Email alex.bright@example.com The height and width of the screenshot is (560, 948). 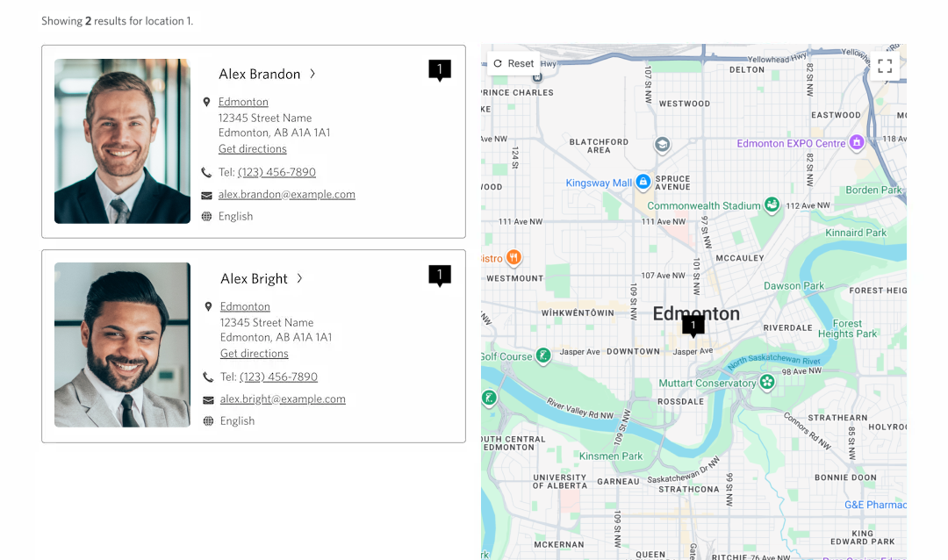tap(283, 399)
